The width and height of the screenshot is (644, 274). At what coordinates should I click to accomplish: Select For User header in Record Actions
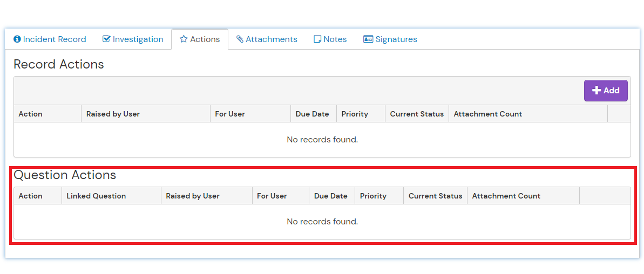point(230,114)
